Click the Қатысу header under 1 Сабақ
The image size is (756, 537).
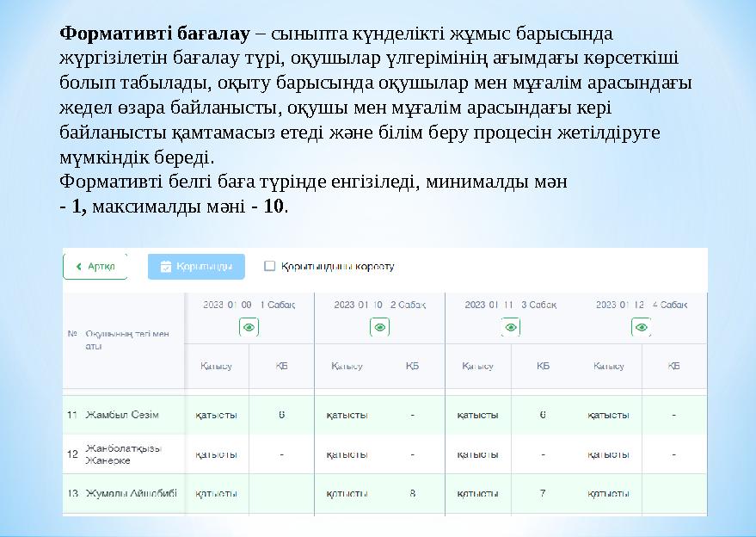point(218,366)
